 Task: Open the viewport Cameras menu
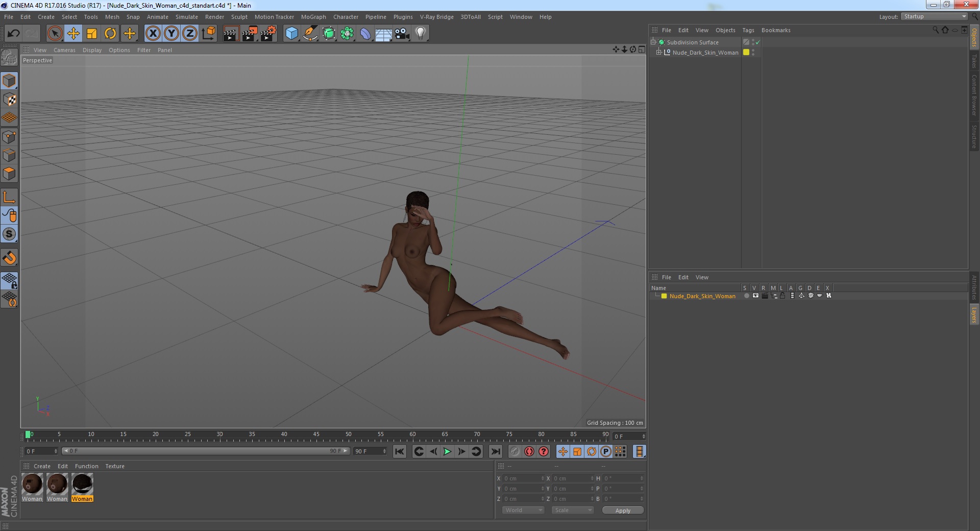pos(64,50)
